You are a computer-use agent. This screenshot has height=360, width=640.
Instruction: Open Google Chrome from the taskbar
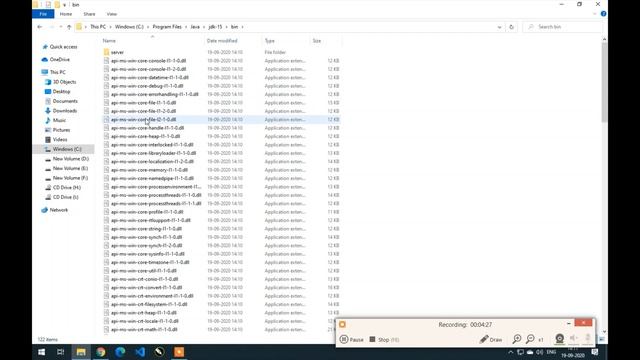pos(100,352)
